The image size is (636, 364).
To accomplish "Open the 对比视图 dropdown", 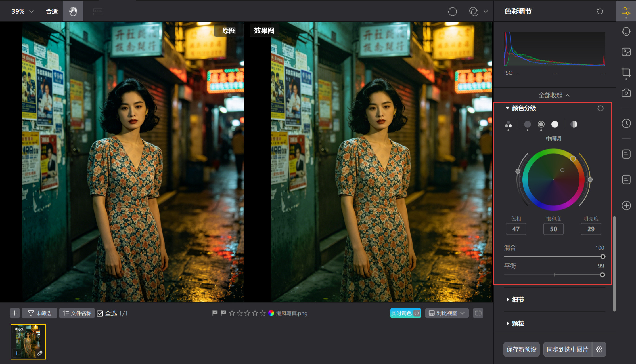I will (447, 313).
